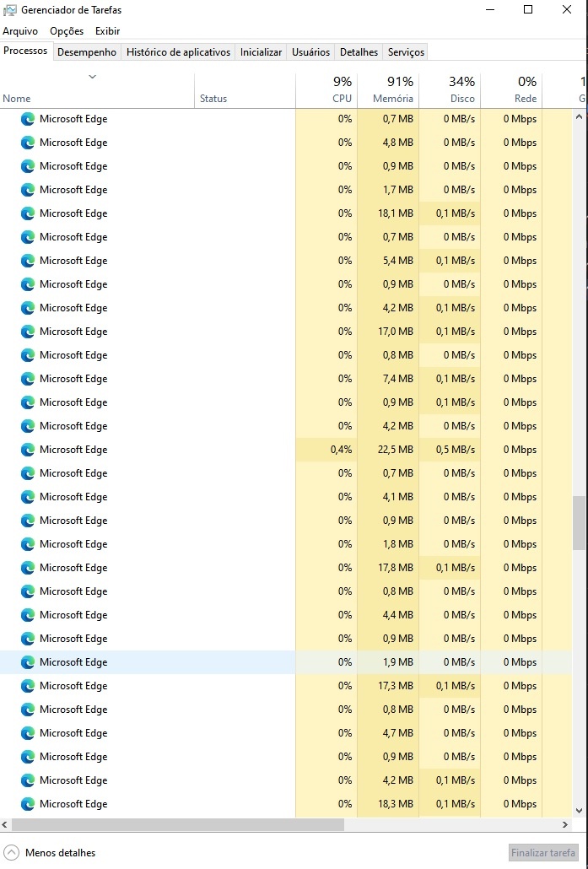The image size is (588, 869).
Task: Click the horizontal scrollbar thumb
Action: pyautogui.click(x=177, y=824)
